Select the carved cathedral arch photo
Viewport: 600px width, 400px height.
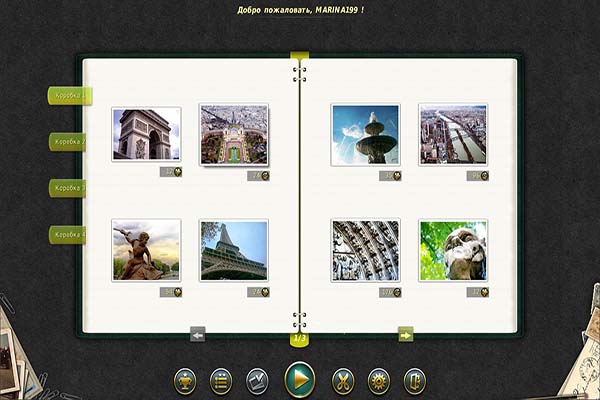[x=365, y=250]
